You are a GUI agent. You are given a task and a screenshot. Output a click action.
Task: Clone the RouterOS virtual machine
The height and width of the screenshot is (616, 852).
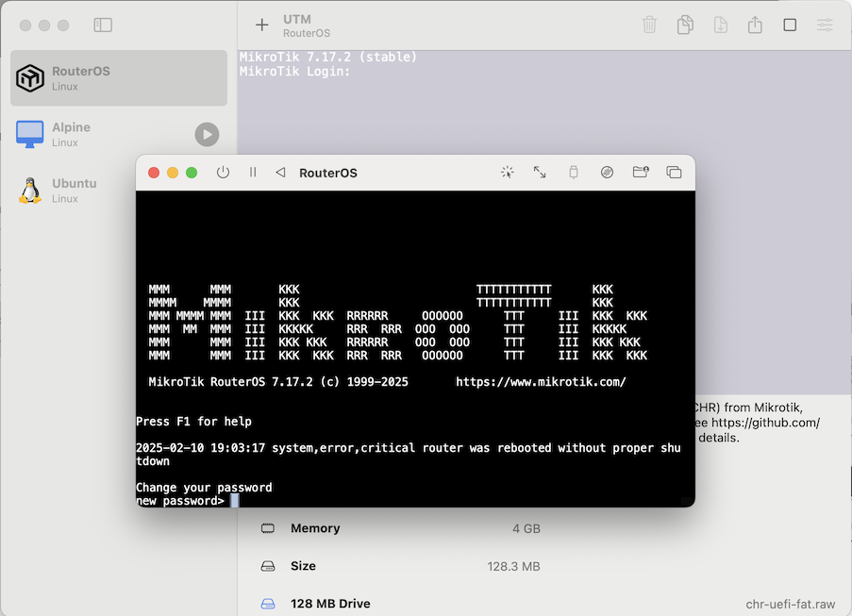click(684, 25)
